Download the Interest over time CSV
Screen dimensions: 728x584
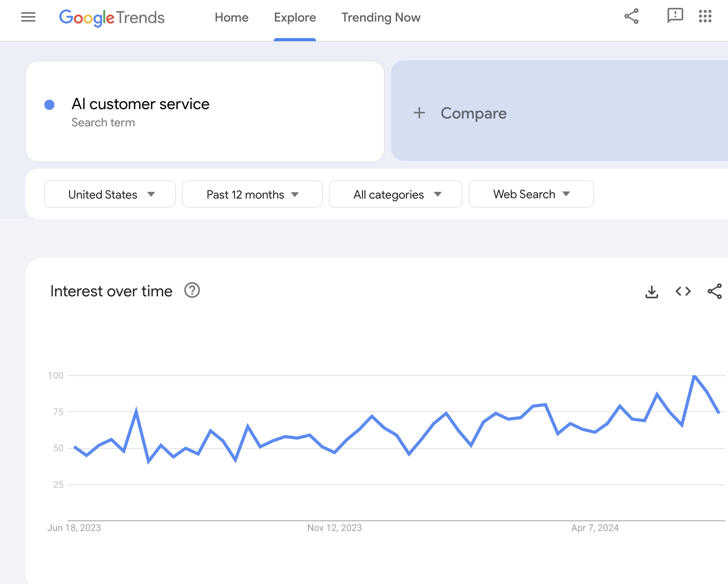652,292
